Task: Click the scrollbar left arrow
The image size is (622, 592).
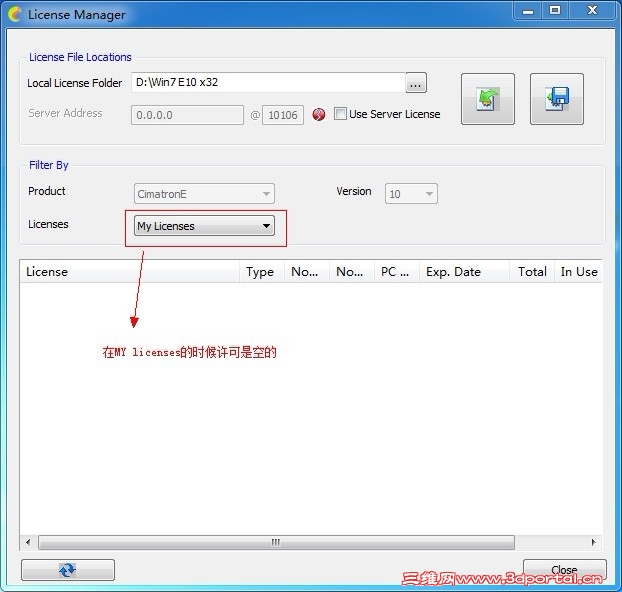Action: click(x=28, y=542)
